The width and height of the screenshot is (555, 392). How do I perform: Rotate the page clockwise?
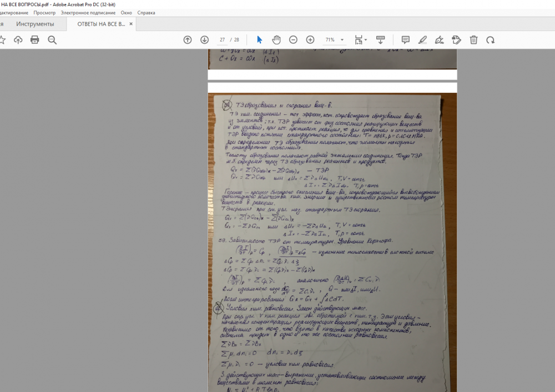(x=490, y=40)
